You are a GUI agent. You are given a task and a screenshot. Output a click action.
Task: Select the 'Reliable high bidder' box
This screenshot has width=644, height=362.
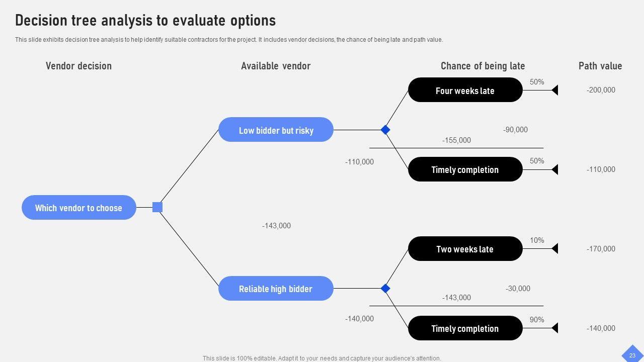point(276,289)
